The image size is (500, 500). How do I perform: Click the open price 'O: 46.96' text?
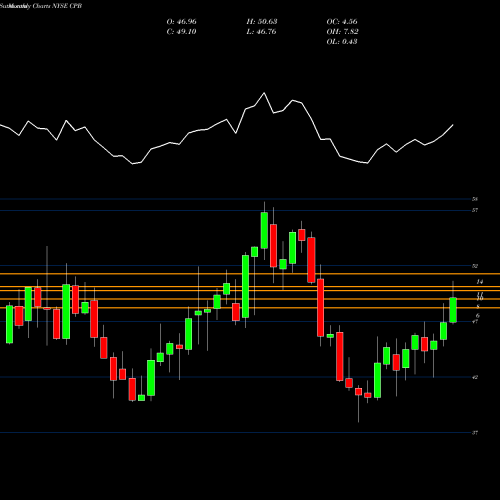pyautogui.click(x=181, y=22)
